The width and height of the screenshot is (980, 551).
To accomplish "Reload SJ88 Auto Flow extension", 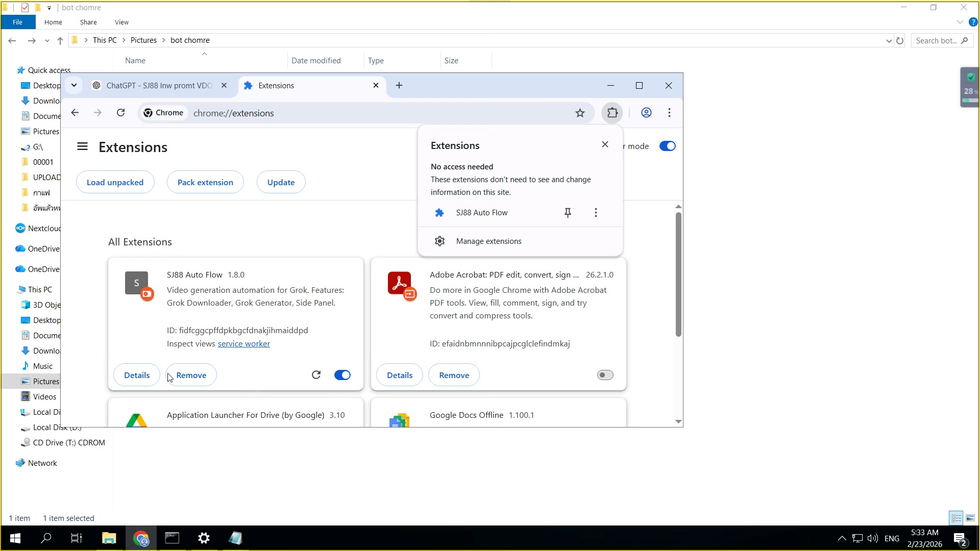I will (316, 375).
